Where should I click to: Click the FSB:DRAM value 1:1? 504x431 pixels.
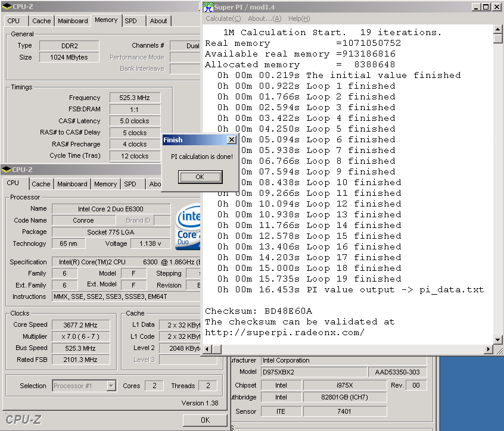point(135,110)
